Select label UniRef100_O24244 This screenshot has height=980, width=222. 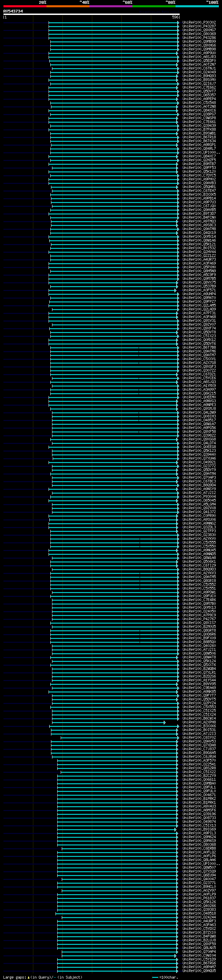coord(199,917)
